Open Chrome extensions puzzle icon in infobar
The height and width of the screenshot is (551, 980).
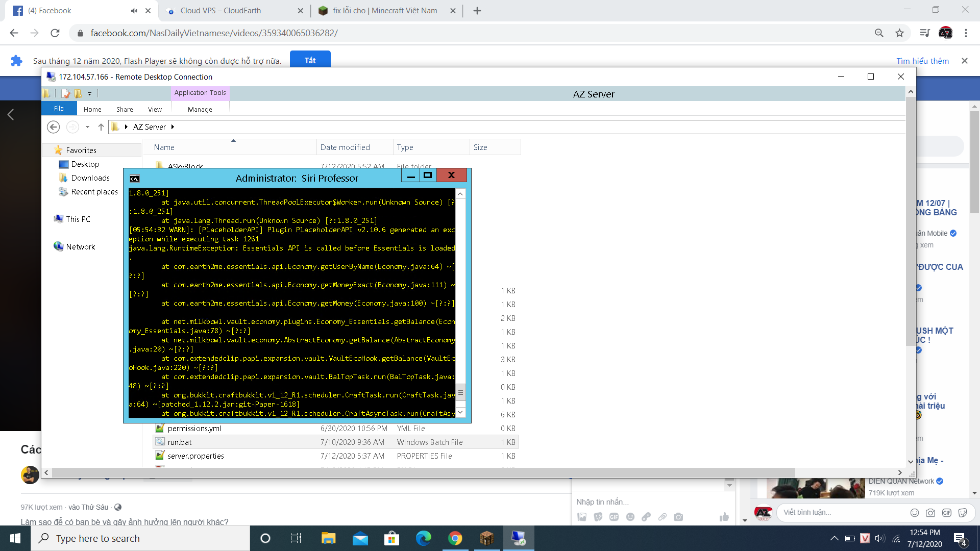click(16, 61)
